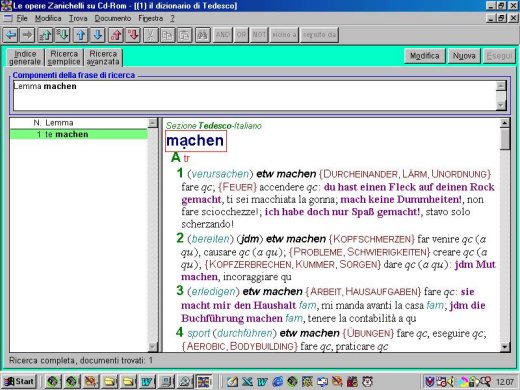Click the blue up arrow toolbar icon
Viewport: 520px width, 390px height.
pos(81,35)
